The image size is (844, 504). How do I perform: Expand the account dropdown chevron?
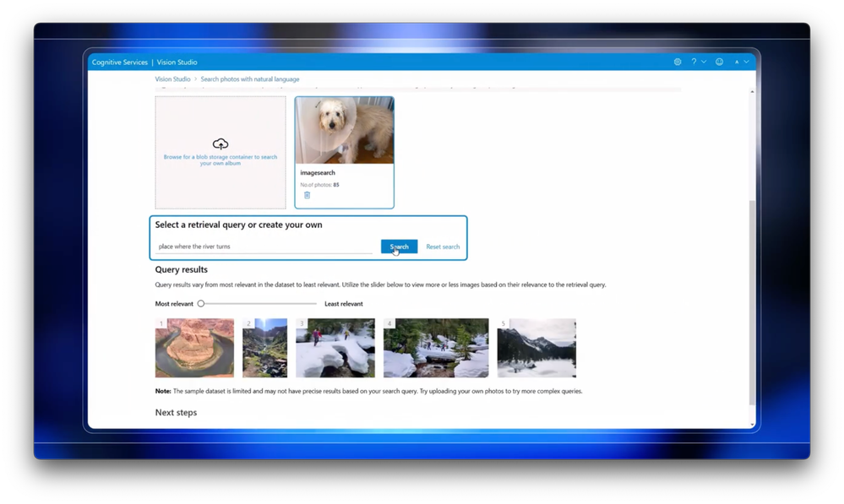746,62
